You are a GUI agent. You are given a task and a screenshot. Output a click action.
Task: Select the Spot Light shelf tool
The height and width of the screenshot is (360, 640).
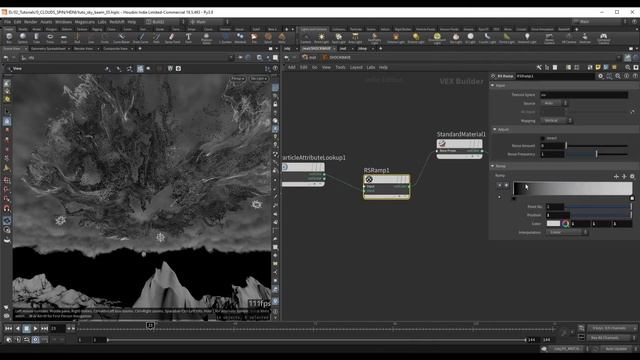(x=338, y=38)
